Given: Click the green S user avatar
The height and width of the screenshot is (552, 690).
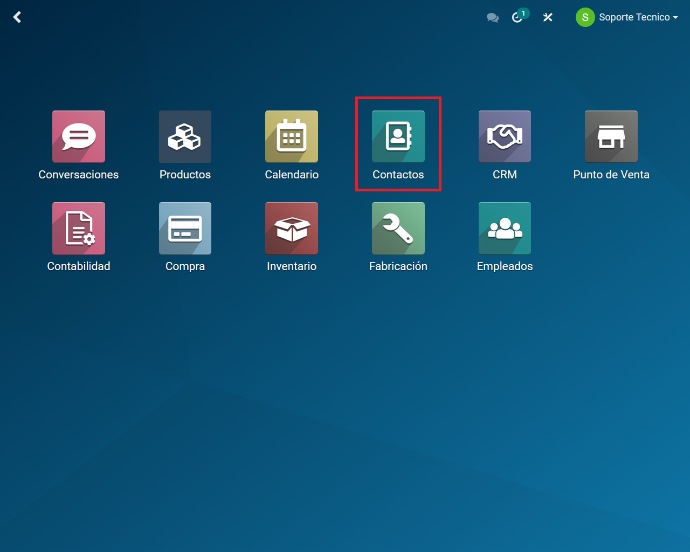Looking at the screenshot, I should coord(585,17).
